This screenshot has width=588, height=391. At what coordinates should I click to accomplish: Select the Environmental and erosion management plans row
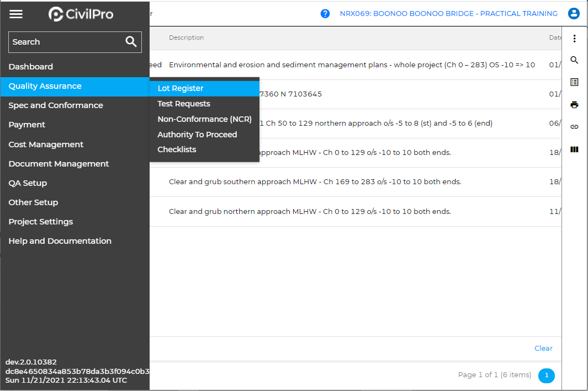pos(355,65)
